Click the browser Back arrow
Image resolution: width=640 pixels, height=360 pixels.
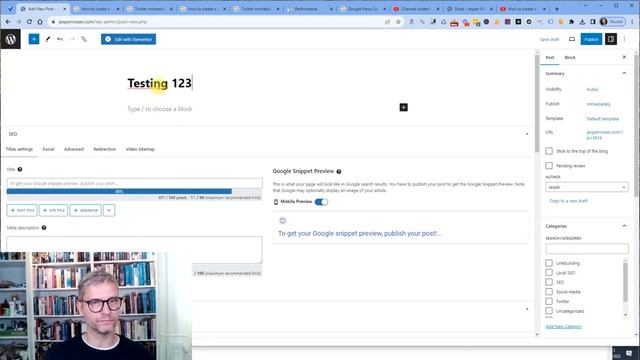(x=8, y=22)
